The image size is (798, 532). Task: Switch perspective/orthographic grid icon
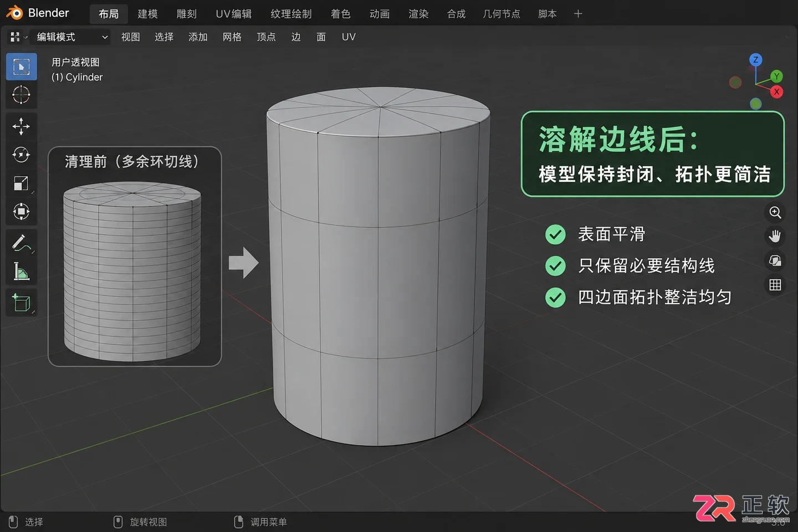(775, 285)
